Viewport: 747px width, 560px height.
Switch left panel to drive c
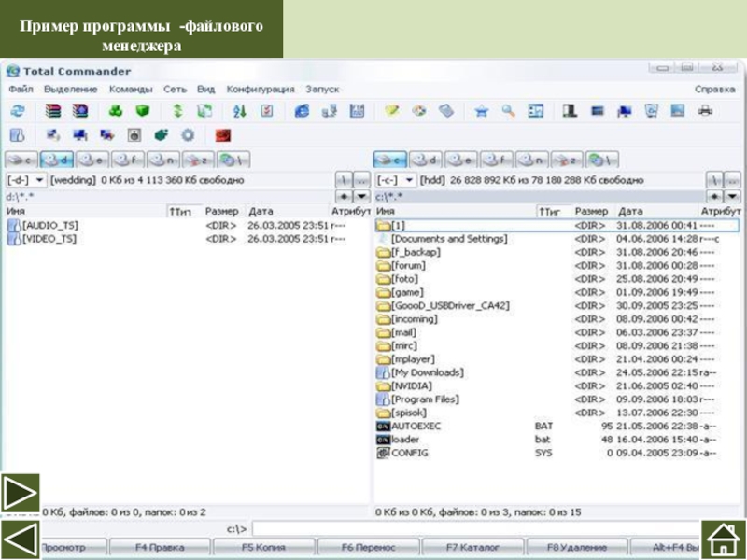(21, 160)
